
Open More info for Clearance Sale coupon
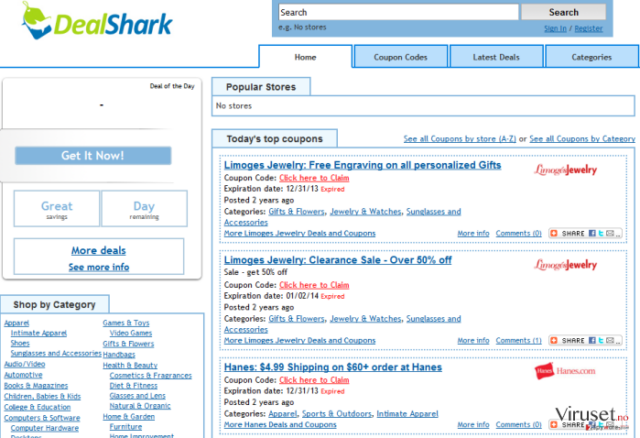click(x=473, y=340)
